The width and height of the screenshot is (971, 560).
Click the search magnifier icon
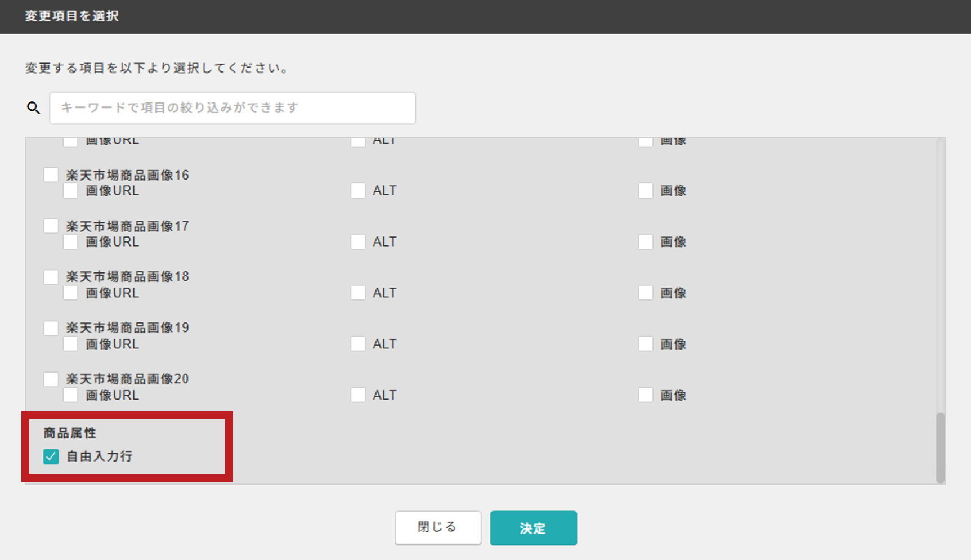click(34, 107)
